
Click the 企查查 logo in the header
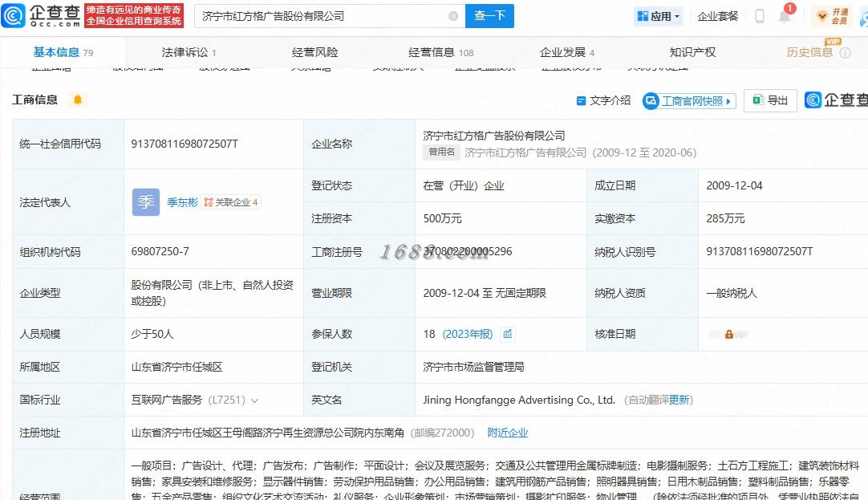tap(42, 15)
